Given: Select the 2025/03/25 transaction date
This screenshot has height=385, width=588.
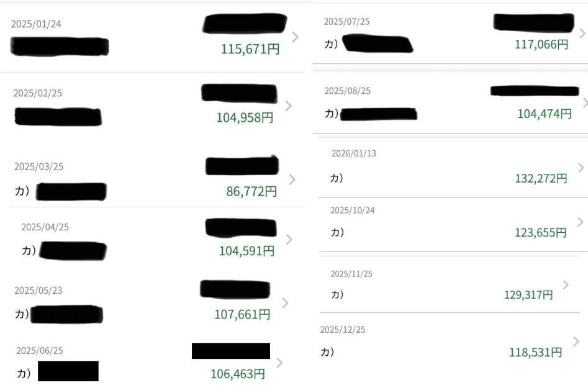Looking at the screenshot, I should [38, 166].
